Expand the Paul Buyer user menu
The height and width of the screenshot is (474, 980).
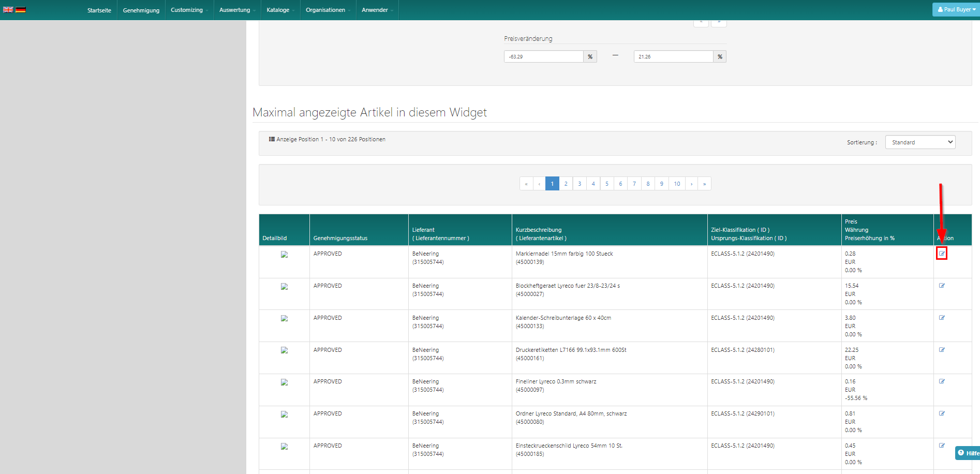point(956,9)
